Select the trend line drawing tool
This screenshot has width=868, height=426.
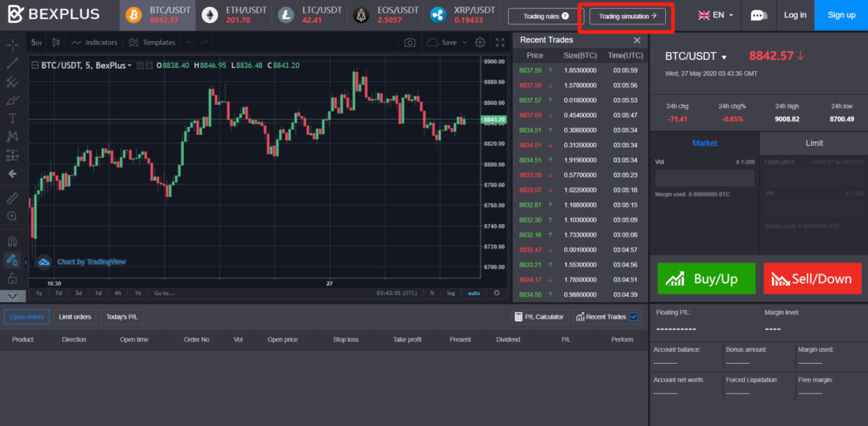(12, 64)
